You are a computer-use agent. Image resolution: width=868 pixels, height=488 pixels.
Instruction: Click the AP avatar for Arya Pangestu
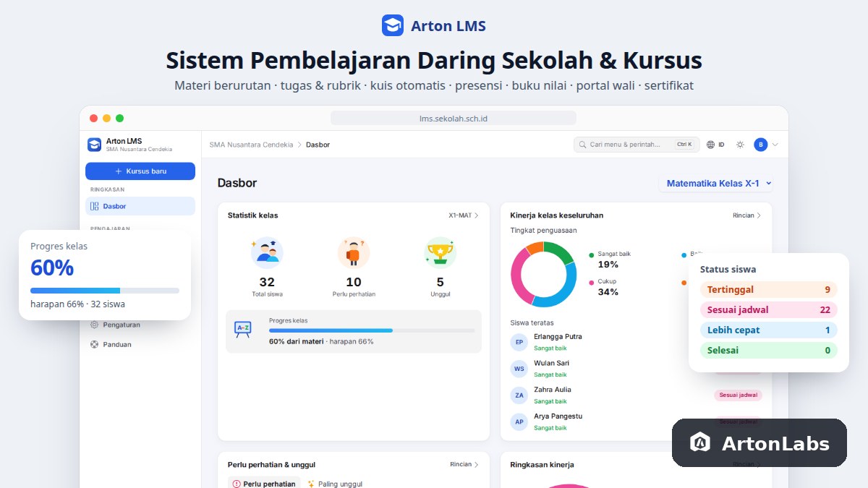point(519,421)
